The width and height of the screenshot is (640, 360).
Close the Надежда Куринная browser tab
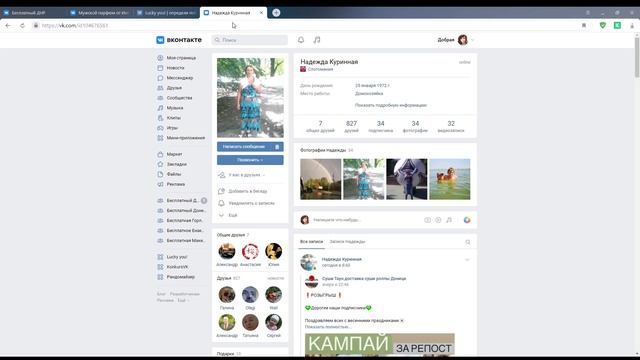pos(261,13)
